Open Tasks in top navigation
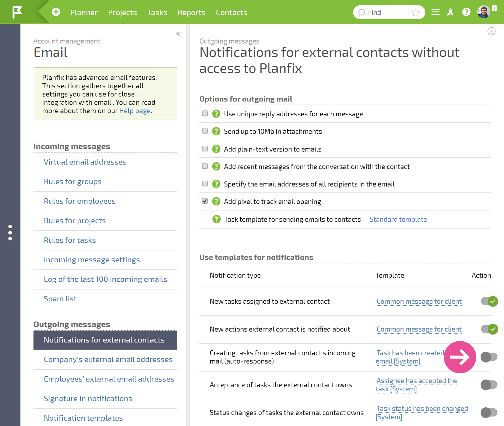504x426 pixels. click(157, 12)
